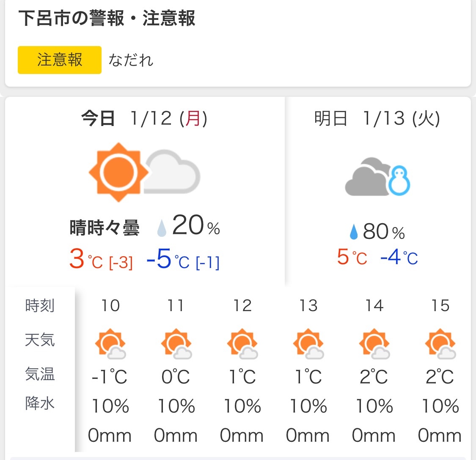
Task: Click the 13 o'clock weather icon
Action: tap(308, 344)
